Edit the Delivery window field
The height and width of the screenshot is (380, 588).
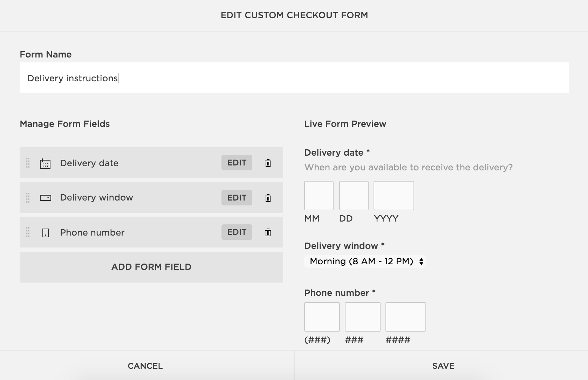click(237, 198)
